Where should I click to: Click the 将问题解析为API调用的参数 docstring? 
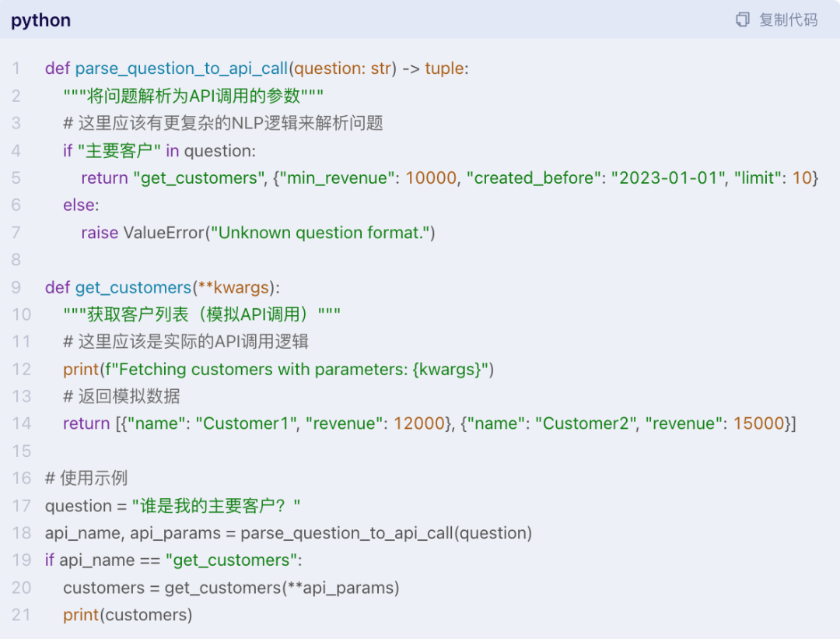tap(194, 96)
